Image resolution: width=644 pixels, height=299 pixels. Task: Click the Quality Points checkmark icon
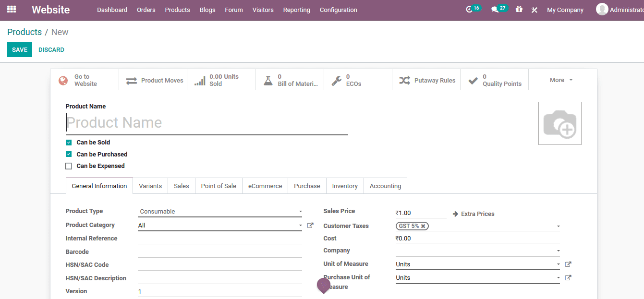pos(473,80)
